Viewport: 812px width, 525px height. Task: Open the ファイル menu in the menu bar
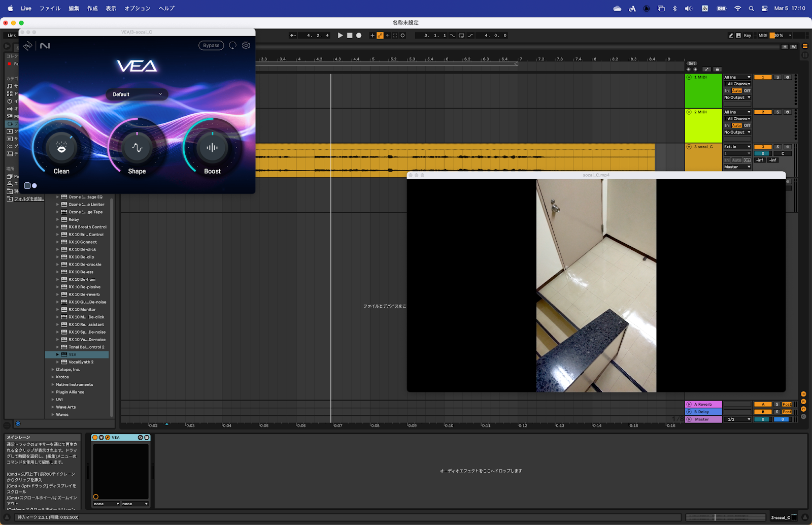tap(50, 8)
